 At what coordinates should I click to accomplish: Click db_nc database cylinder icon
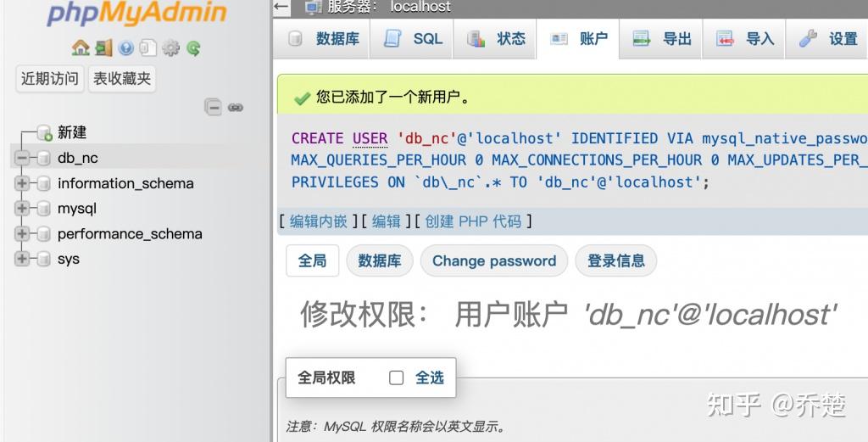click(x=44, y=159)
